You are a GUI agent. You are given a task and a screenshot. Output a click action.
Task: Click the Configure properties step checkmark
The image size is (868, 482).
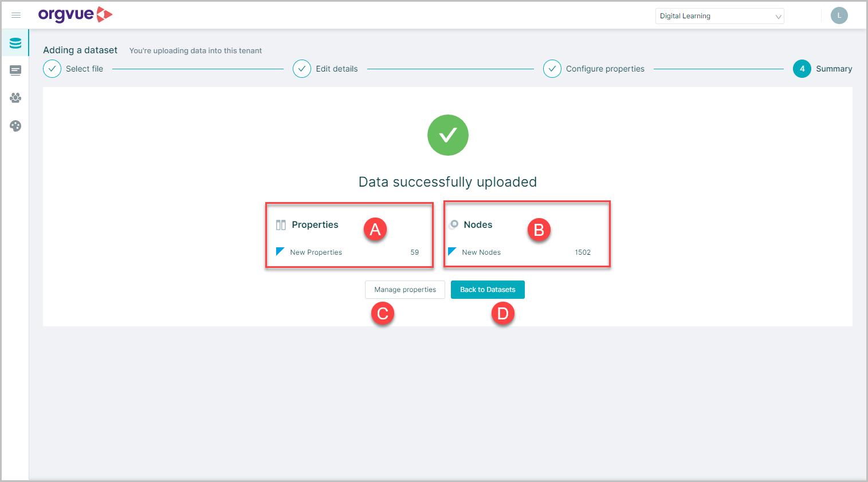552,69
